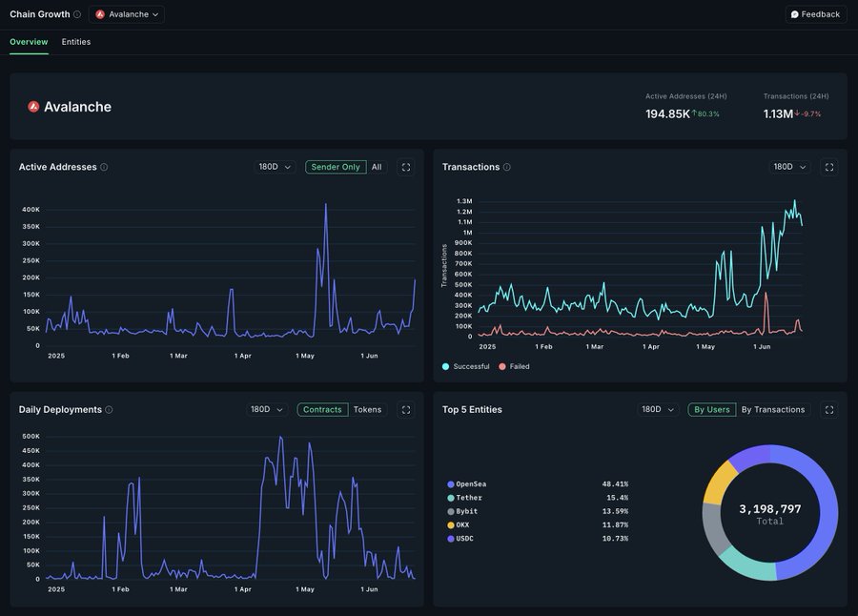Expand the Top 5 Entities fullscreen icon
858x616 pixels.
(829, 410)
